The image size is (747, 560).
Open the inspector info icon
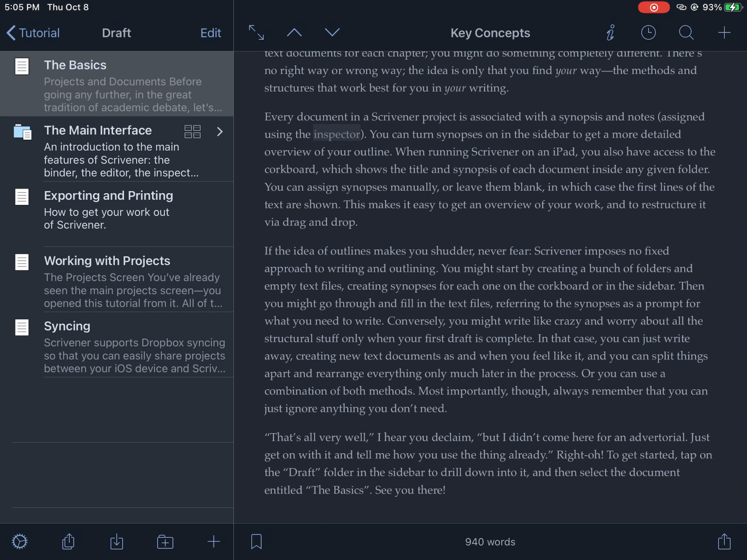pos(611,32)
